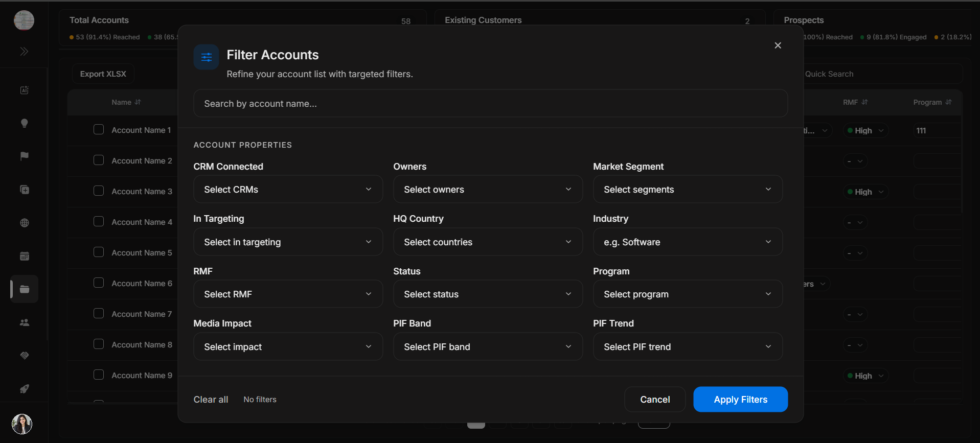Open the lightbulb ideas sidebar icon
980x443 pixels.
click(x=24, y=123)
